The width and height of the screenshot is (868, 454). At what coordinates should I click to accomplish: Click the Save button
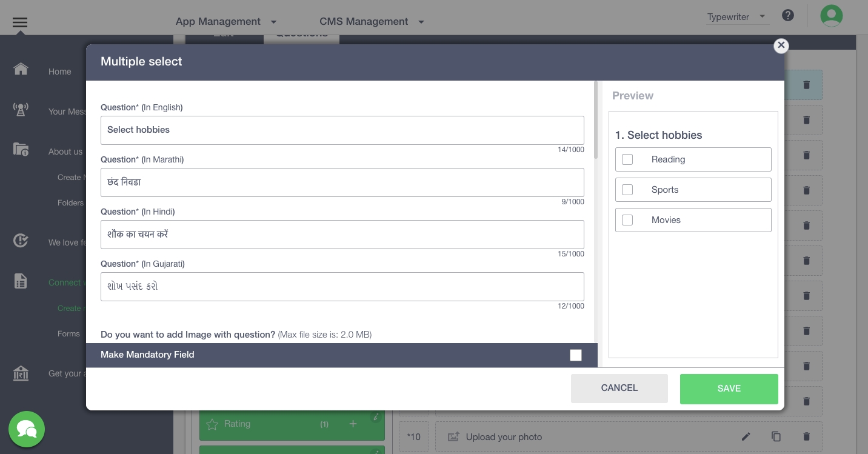729,389
